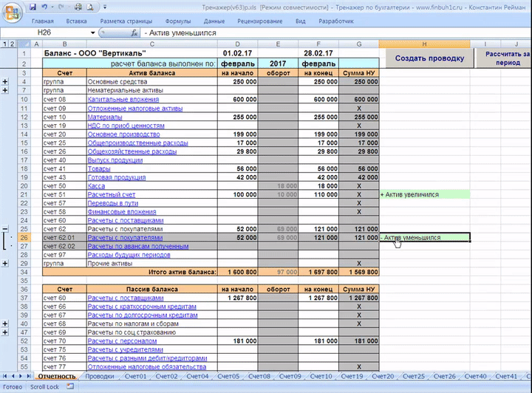This screenshot has height=393, width=532.
Task: Click outline level 1 button
Action: [x=4, y=44]
